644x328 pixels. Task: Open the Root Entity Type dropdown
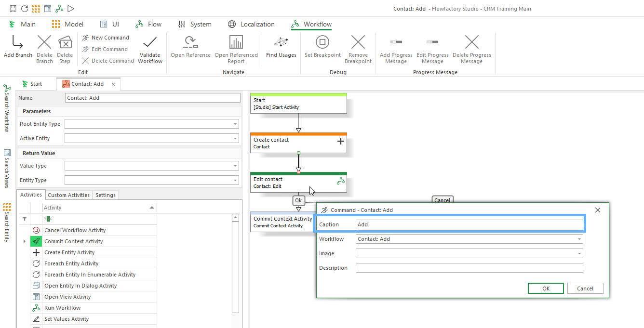point(235,124)
